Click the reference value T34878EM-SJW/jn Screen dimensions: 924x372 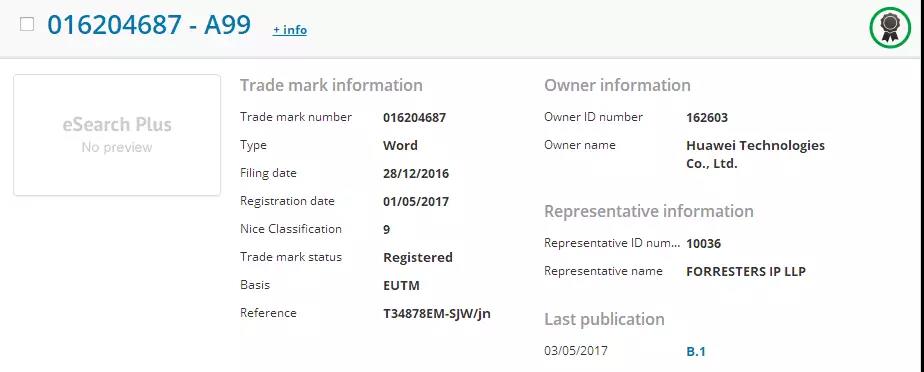pos(437,314)
